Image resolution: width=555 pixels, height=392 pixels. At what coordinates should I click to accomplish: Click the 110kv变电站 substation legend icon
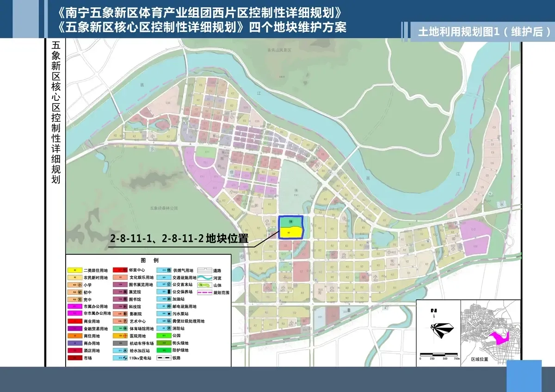point(125,358)
